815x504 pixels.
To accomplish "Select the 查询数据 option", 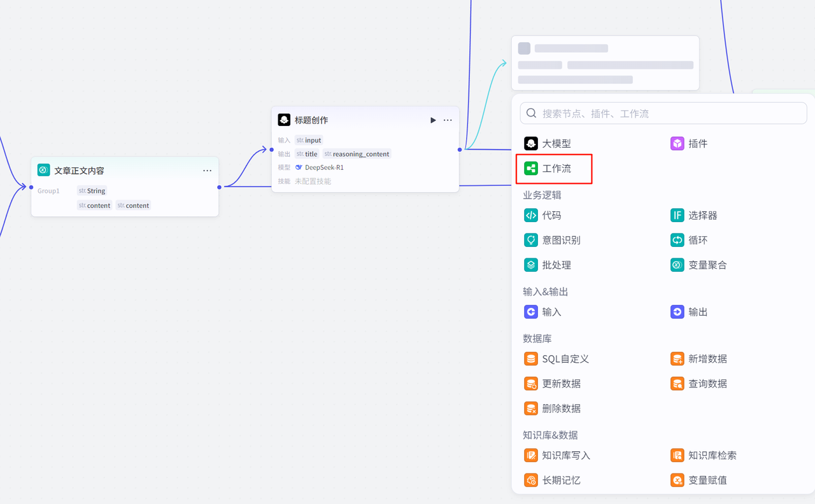I will [x=707, y=384].
